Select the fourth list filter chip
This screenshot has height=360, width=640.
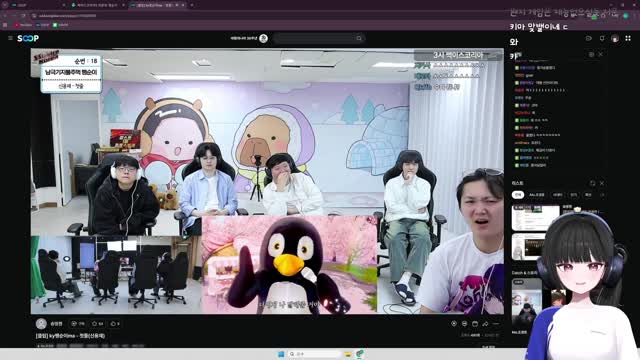point(573,195)
